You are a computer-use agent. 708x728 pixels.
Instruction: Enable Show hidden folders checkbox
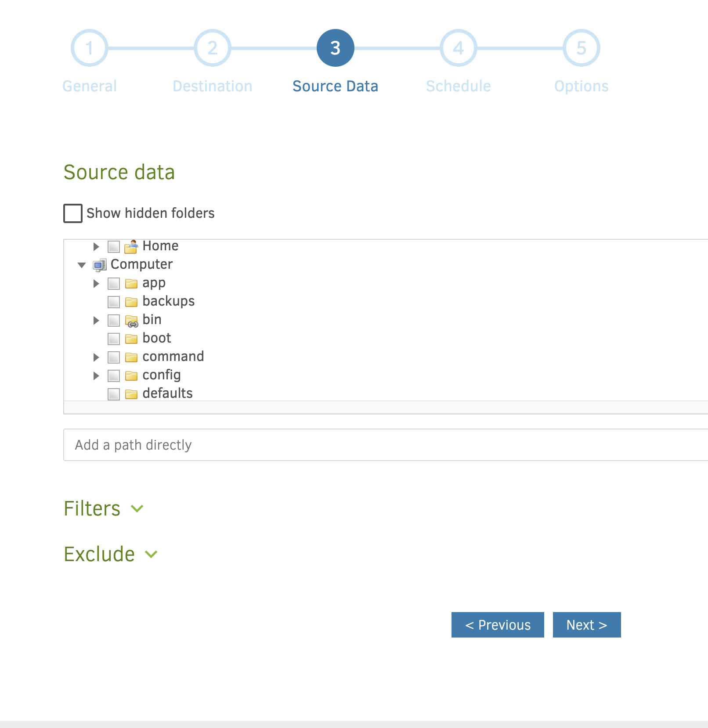coord(73,213)
